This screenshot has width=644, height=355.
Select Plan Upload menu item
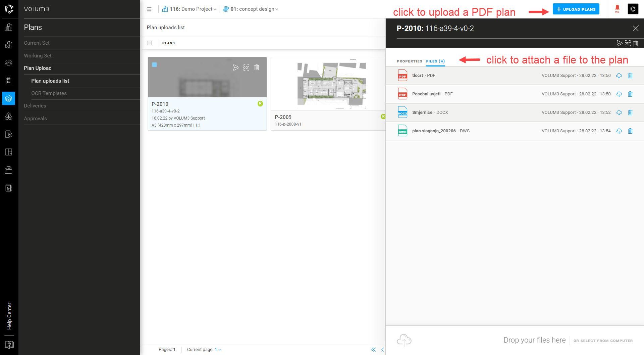point(38,68)
